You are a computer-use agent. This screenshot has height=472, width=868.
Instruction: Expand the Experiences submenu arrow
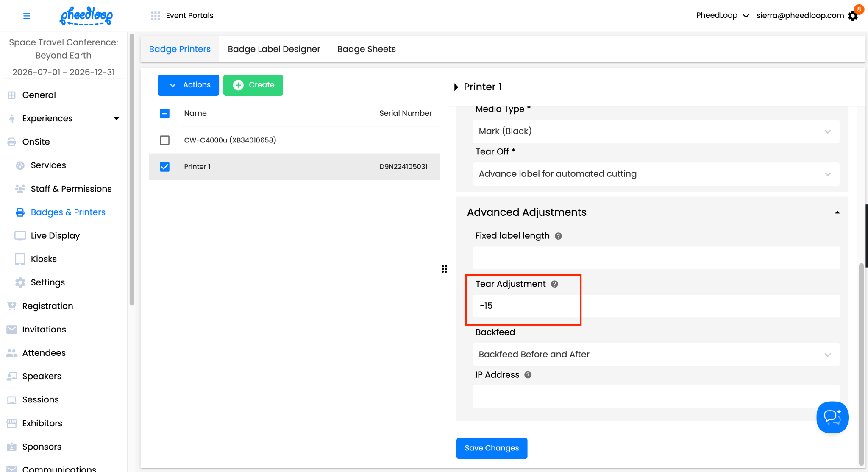tap(116, 119)
